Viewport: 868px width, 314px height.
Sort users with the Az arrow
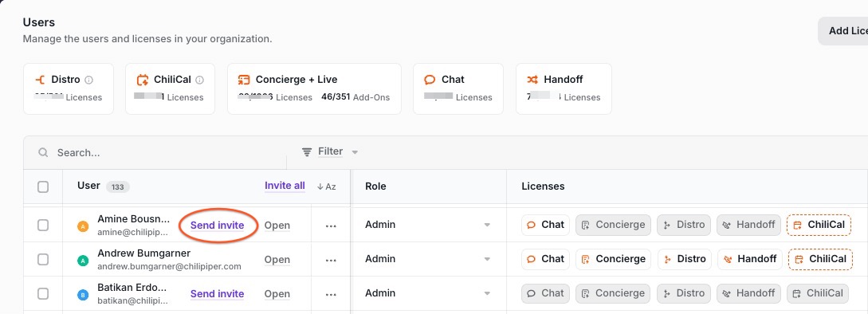327,186
